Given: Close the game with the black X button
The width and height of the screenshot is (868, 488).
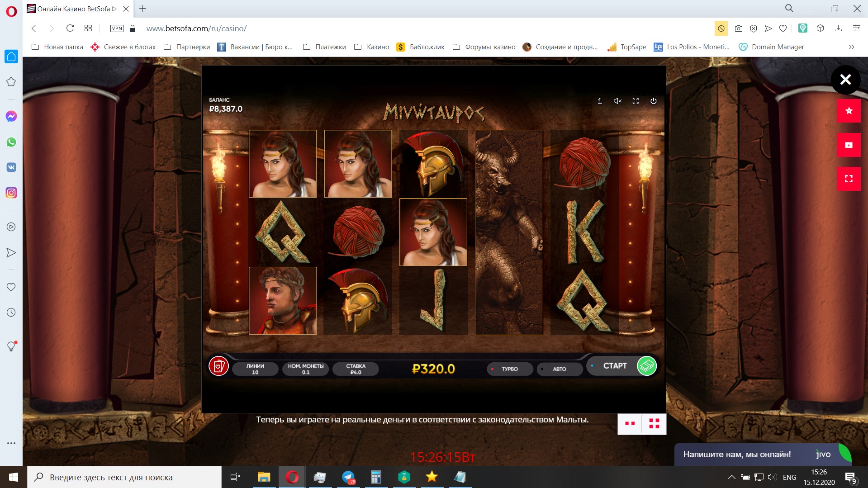Looking at the screenshot, I should point(845,80).
